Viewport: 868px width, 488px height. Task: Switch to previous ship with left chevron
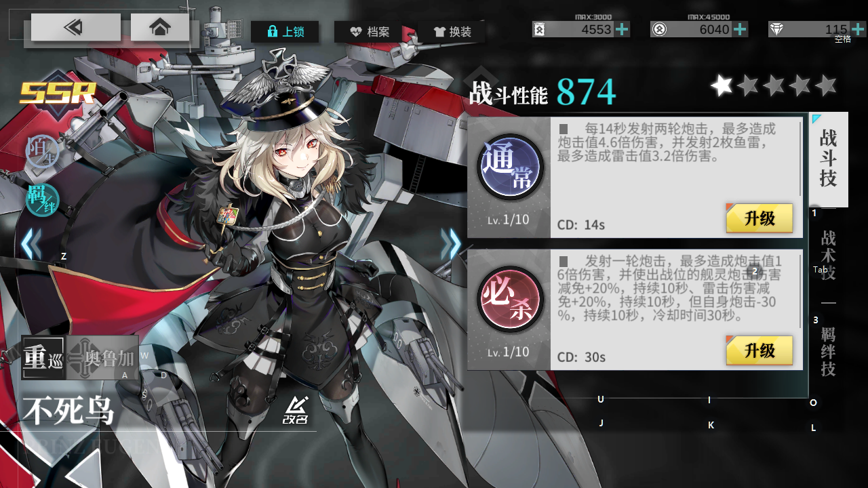point(30,245)
